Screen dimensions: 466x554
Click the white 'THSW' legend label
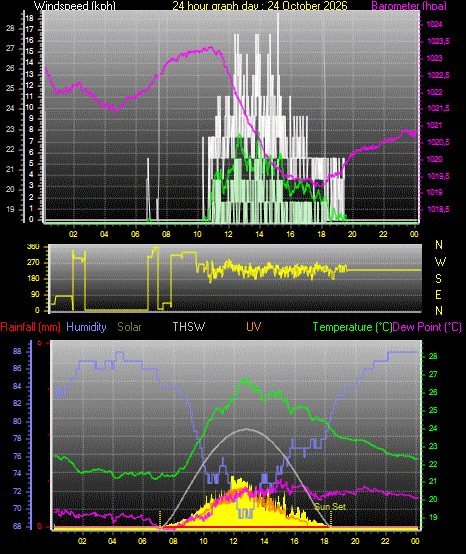pyautogui.click(x=189, y=327)
